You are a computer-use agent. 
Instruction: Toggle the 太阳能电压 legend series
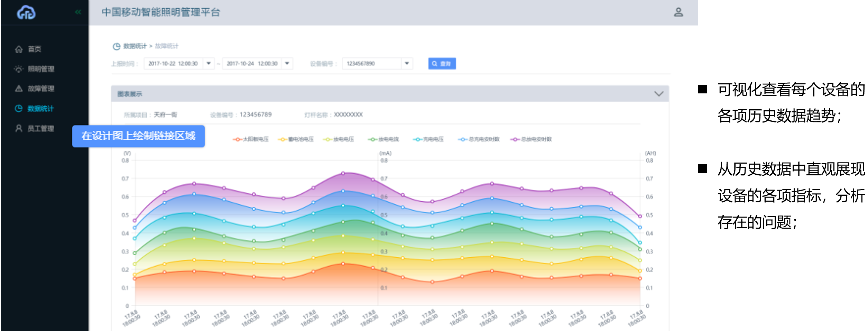(x=251, y=139)
